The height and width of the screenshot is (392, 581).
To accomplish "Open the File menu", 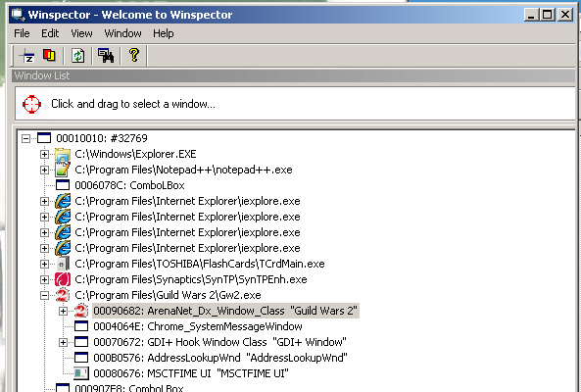I will click(22, 33).
